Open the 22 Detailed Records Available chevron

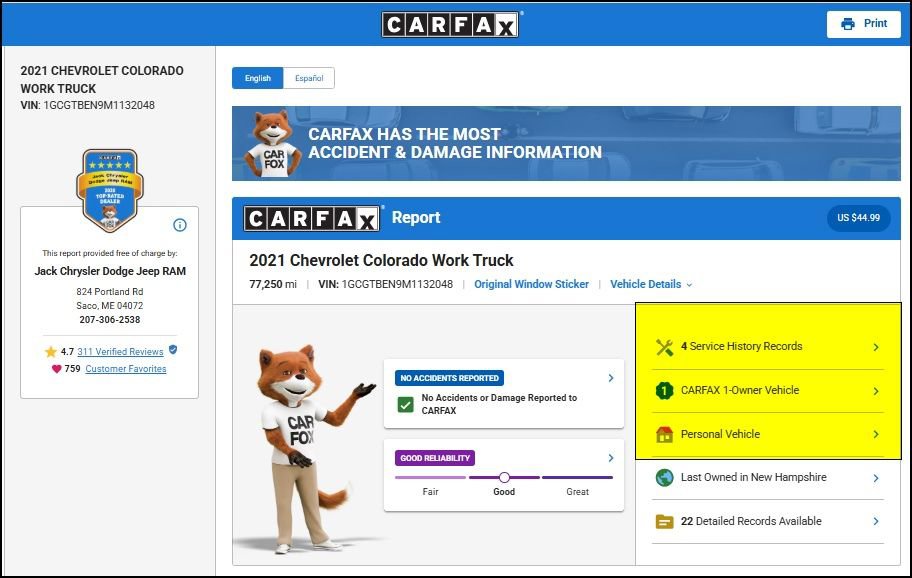tap(876, 522)
